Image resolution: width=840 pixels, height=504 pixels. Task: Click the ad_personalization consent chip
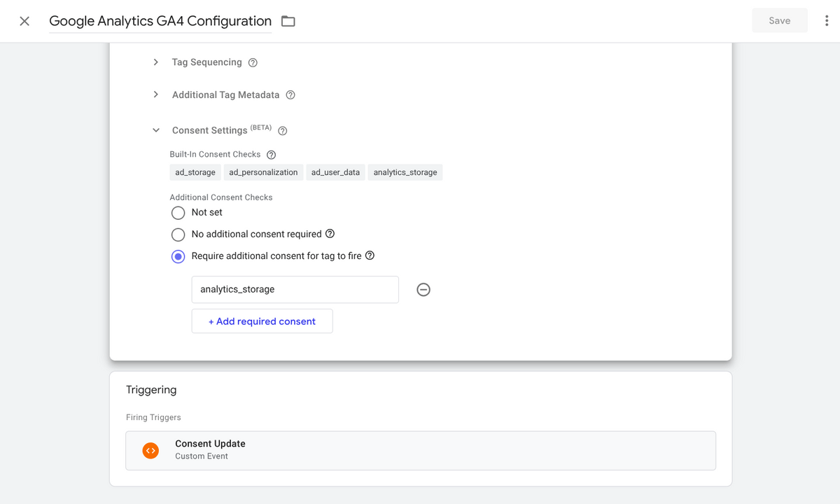(263, 171)
